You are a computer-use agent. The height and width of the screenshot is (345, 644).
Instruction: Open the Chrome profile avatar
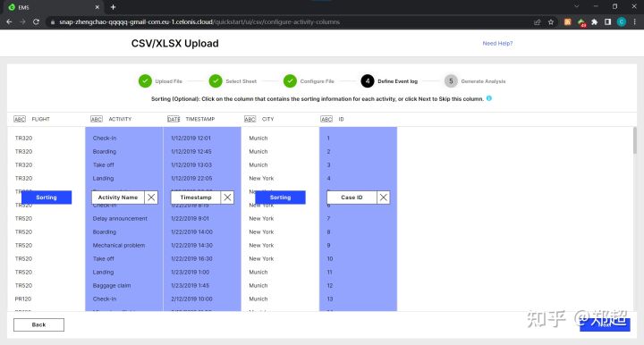pos(622,22)
